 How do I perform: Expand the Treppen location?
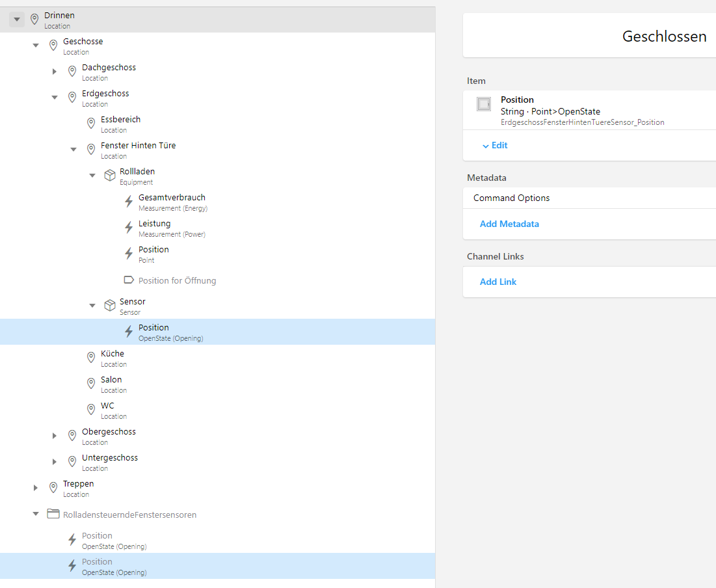(x=36, y=488)
